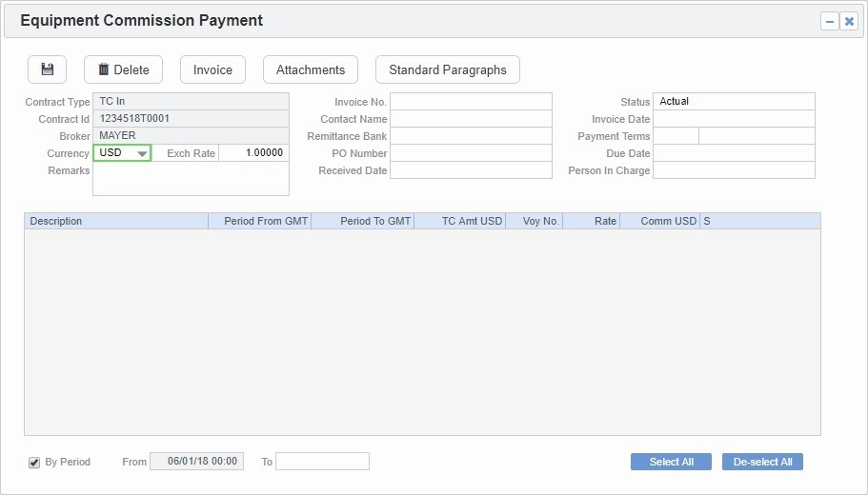868x495 pixels.
Task: Click the save disk icon
Action: point(48,69)
